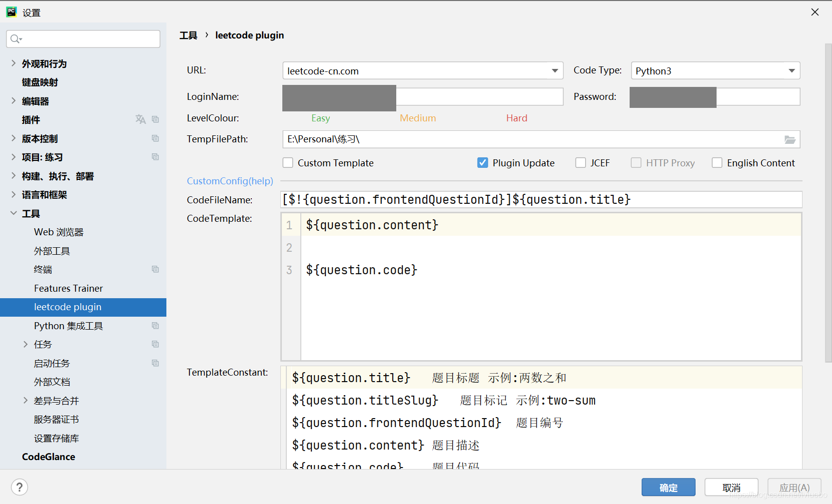Click the PyCharm logo in title bar

point(11,12)
